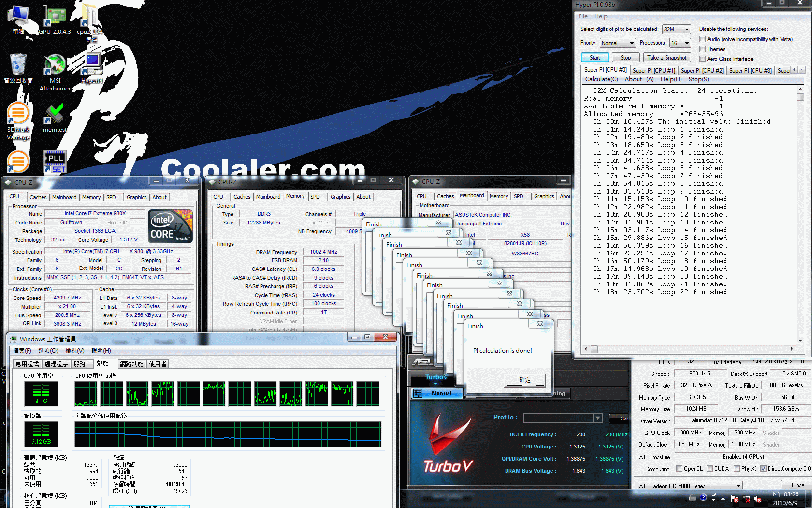Click the Super PI log vertical scrollbar
The height and width of the screenshot is (508, 812).
click(800, 215)
